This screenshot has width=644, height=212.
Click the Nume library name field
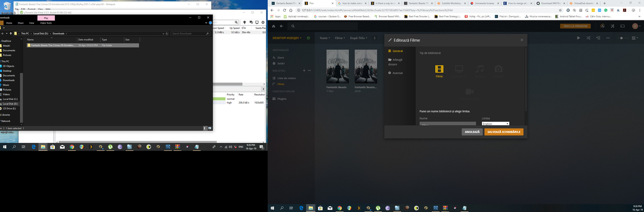448,124
